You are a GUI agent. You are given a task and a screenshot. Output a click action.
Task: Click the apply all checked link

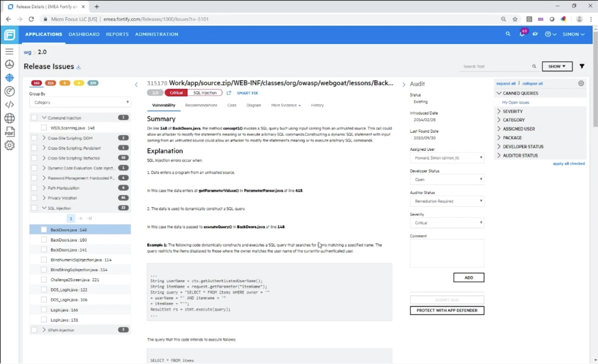point(569,163)
